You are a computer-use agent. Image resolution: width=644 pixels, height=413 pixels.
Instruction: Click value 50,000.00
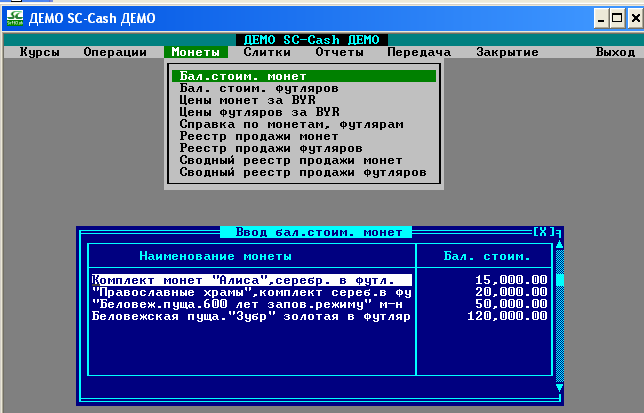[511, 304]
